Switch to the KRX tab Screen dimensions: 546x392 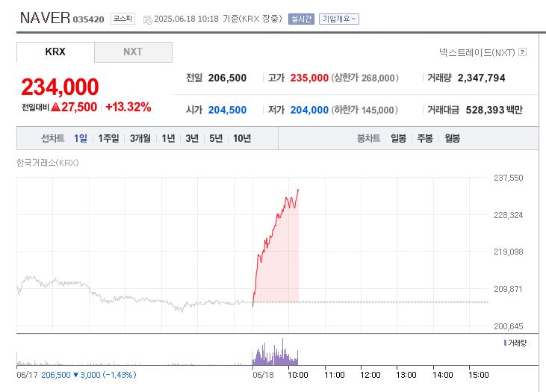click(55, 52)
